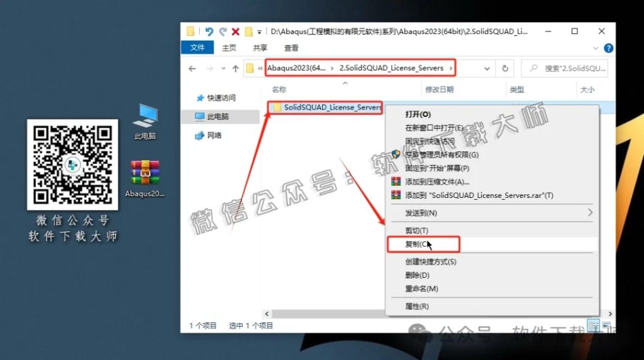Click Abaqus2023(64... breadcrumb segment
The height and width of the screenshot is (360, 644).
[296, 68]
